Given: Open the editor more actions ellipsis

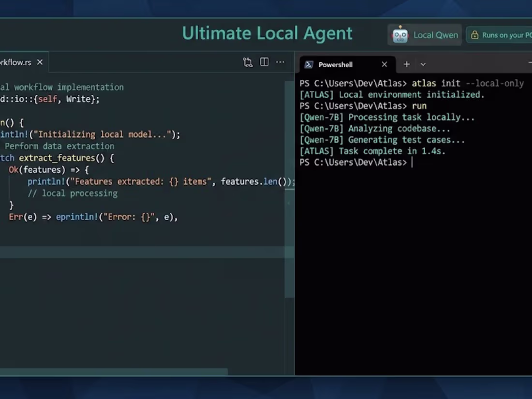Looking at the screenshot, I should tap(280, 62).
